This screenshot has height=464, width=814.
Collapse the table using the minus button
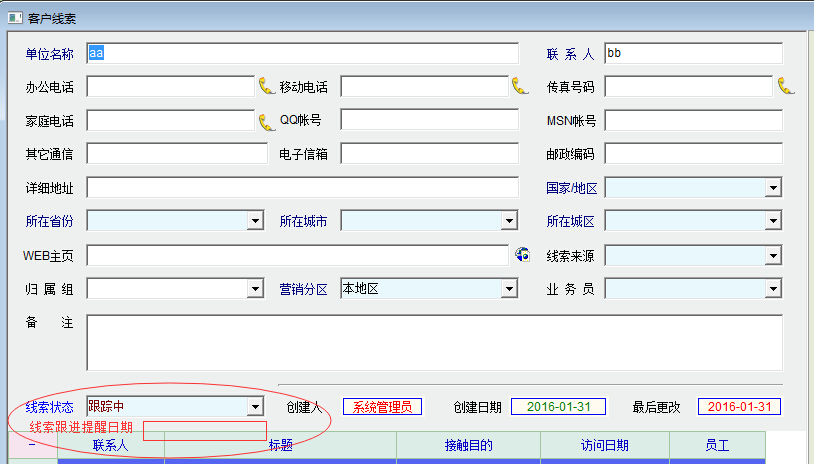31,445
